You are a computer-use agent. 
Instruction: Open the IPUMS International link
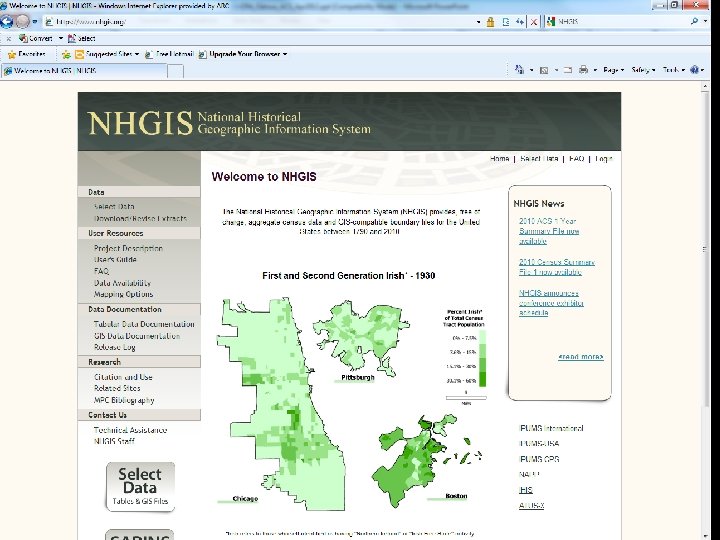pos(551,428)
